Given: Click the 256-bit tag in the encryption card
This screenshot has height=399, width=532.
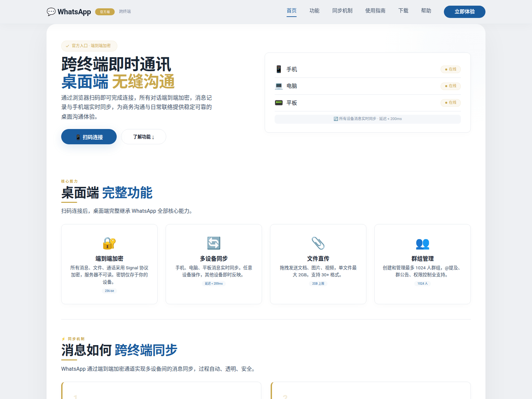Looking at the screenshot, I should click(109, 291).
